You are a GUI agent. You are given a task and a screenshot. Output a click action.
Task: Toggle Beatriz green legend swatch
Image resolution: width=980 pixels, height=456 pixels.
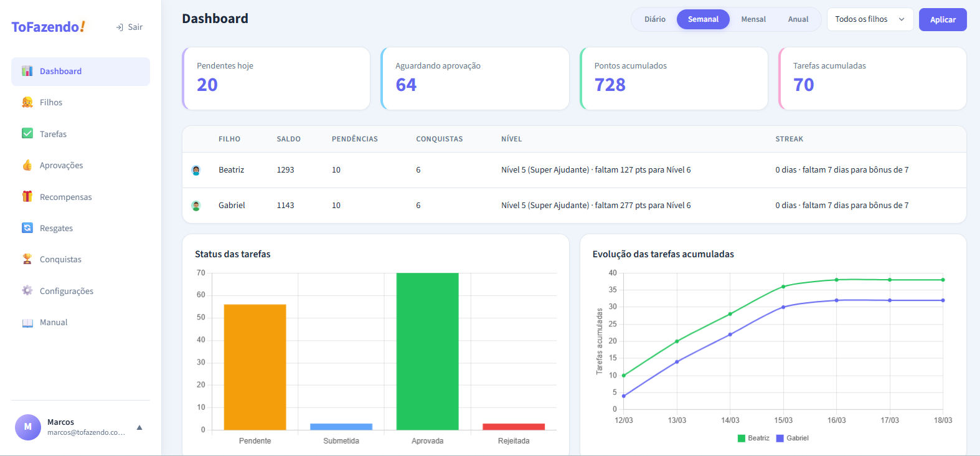tap(742, 438)
